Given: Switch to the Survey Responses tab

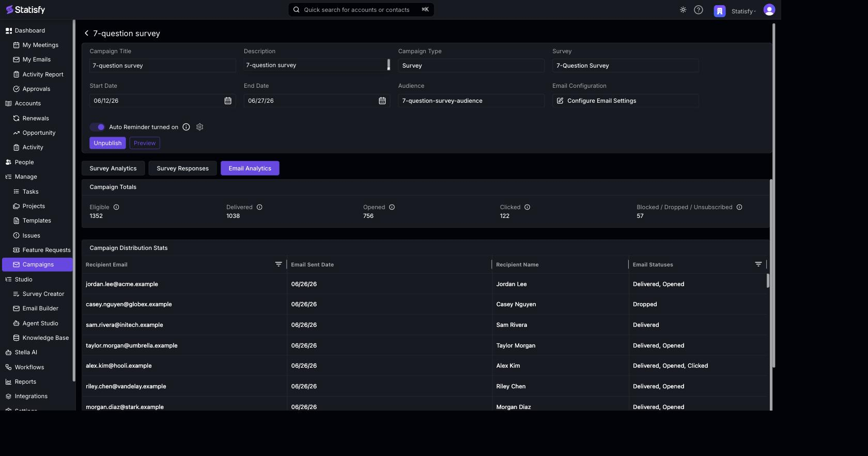Looking at the screenshot, I should tap(183, 168).
